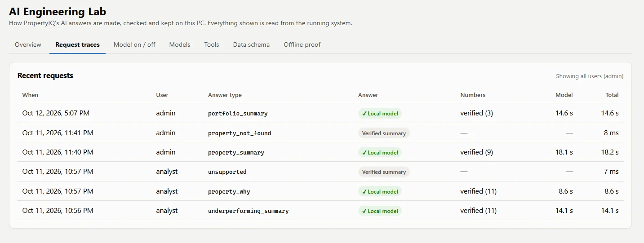Click Local model badge in property_why row
This screenshot has width=644, height=243.
pyautogui.click(x=380, y=192)
